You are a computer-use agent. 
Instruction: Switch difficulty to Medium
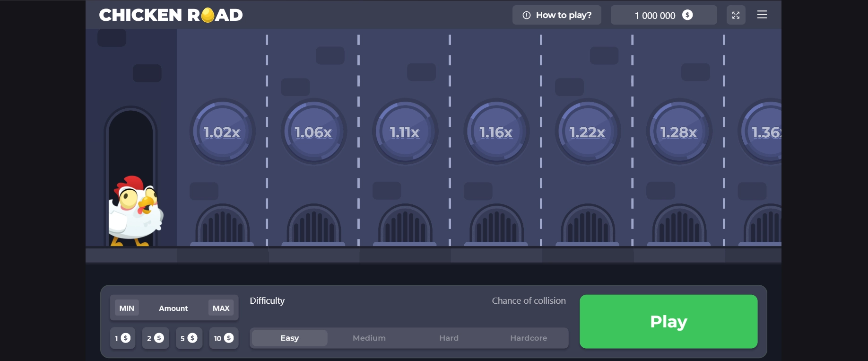click(369, 338)
